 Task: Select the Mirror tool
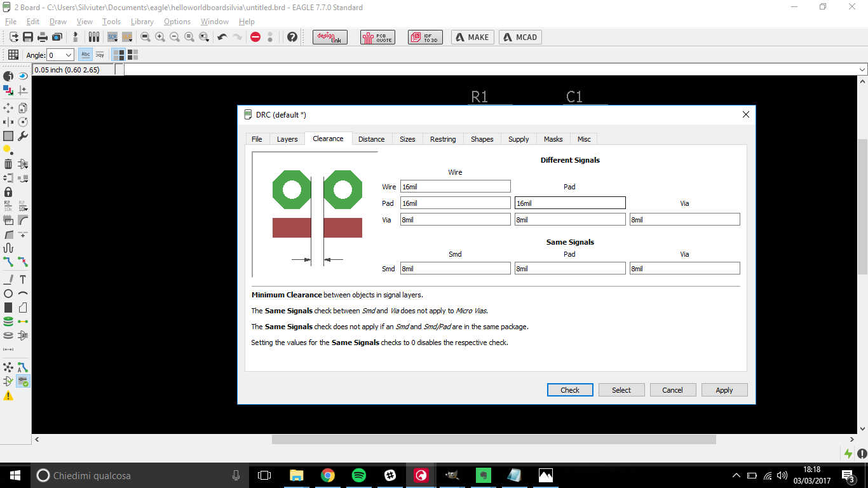click(8, 122)
